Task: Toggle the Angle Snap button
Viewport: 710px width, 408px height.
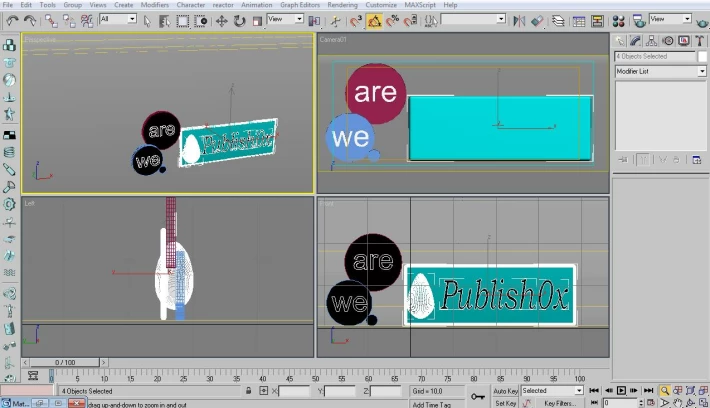Action: click(374, 21)
